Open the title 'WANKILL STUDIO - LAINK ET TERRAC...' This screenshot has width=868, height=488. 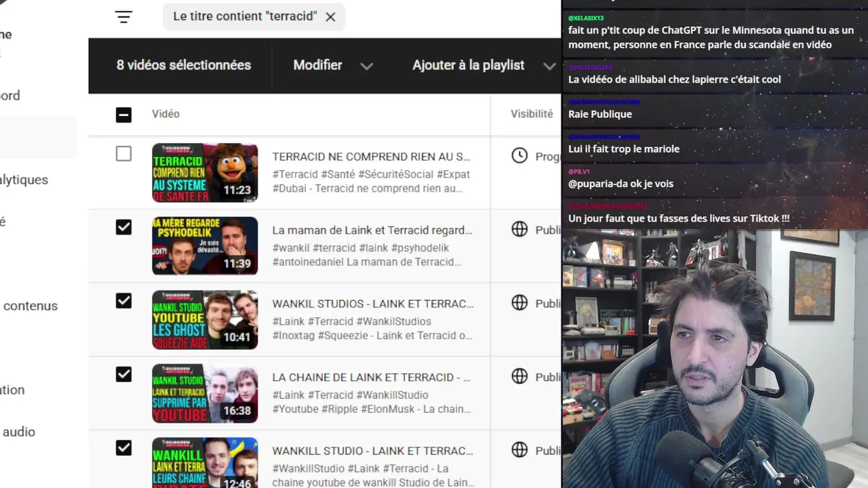pos(373,451)
